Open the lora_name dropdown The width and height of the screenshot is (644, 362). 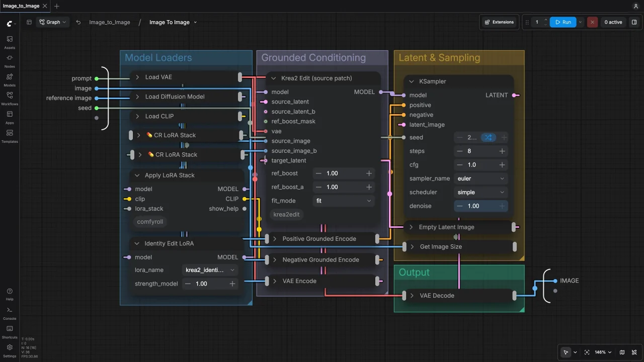[210, 270]
